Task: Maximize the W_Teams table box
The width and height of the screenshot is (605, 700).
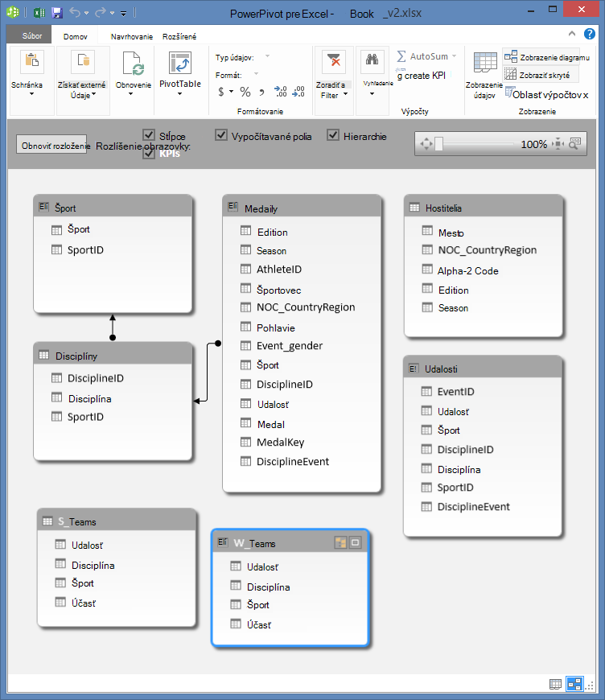Action: [356, 543]
